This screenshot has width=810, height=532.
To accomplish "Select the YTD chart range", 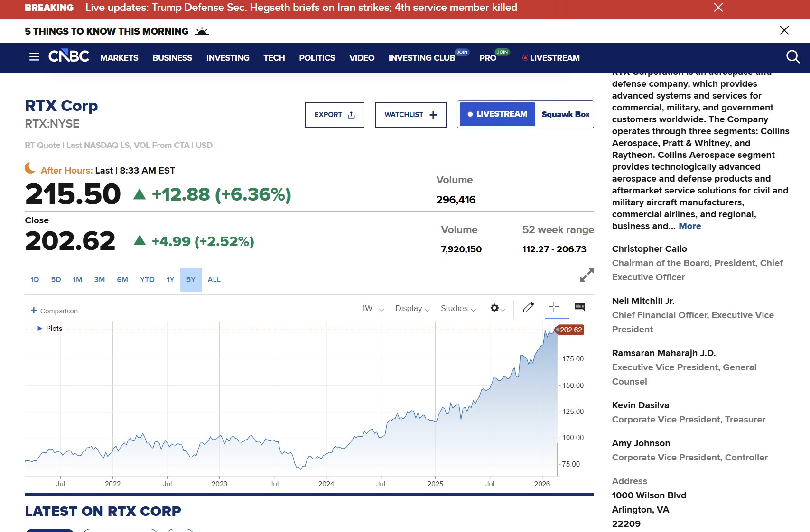I will [x=147, y=280].
